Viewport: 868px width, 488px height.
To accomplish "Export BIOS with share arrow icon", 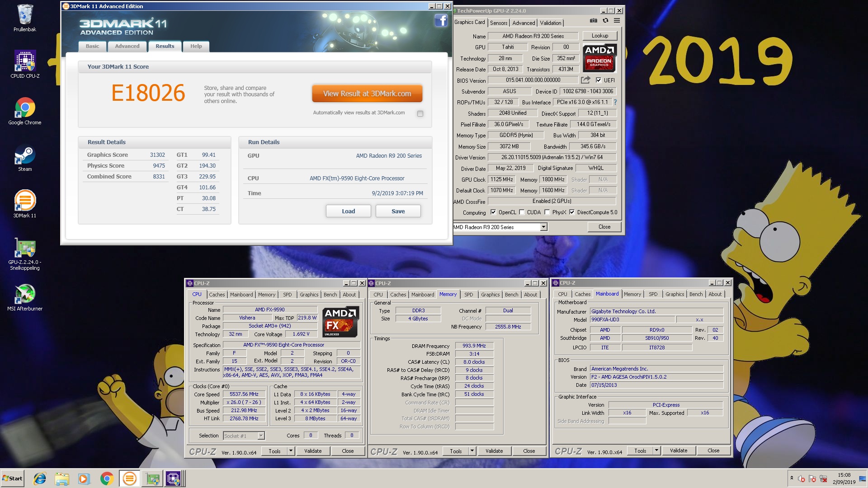I will 585,80.
